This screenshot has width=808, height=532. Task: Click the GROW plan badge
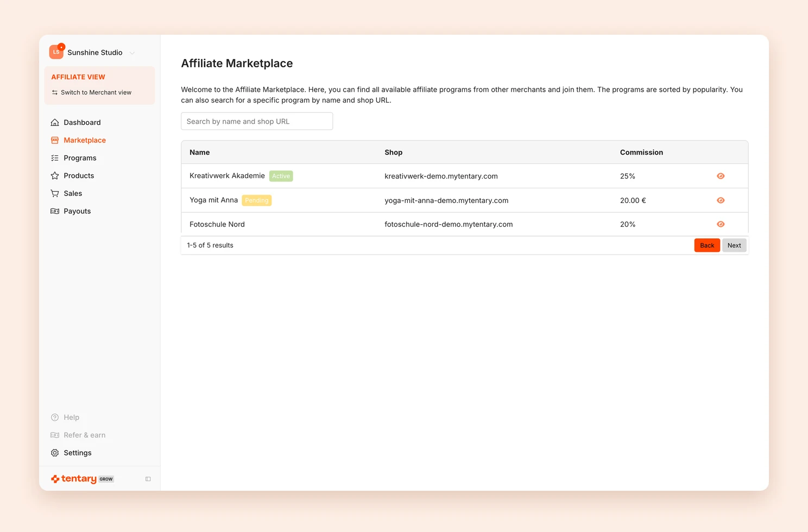pos(106,479)
